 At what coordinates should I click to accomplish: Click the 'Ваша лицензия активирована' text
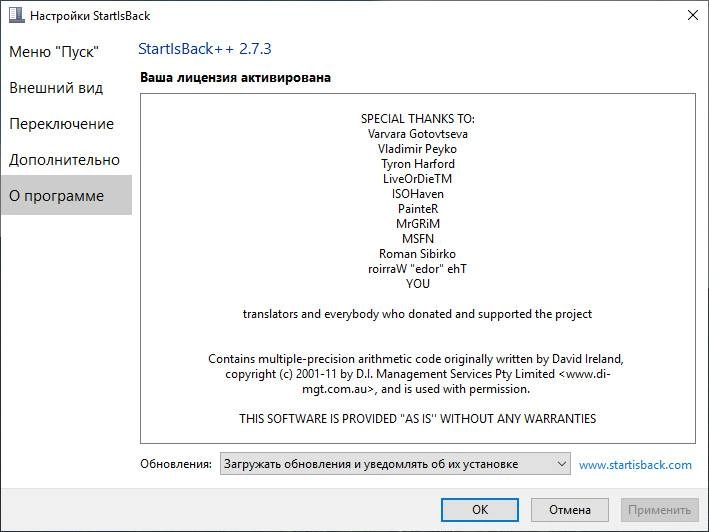235,77
